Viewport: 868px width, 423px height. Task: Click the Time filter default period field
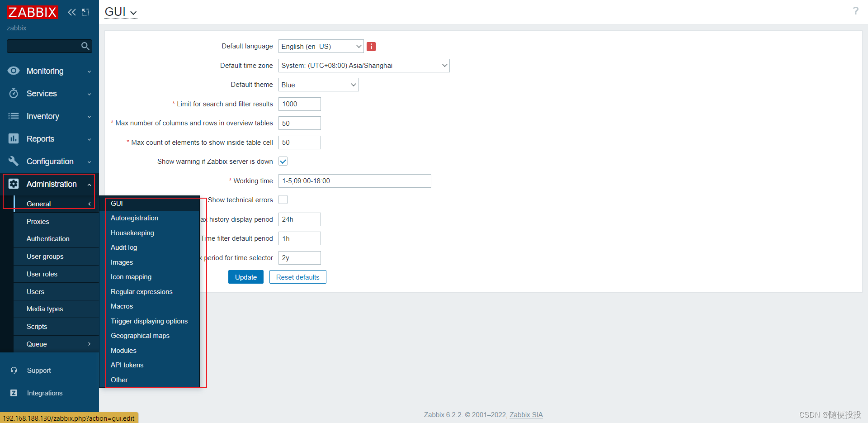tap(300, 238)
